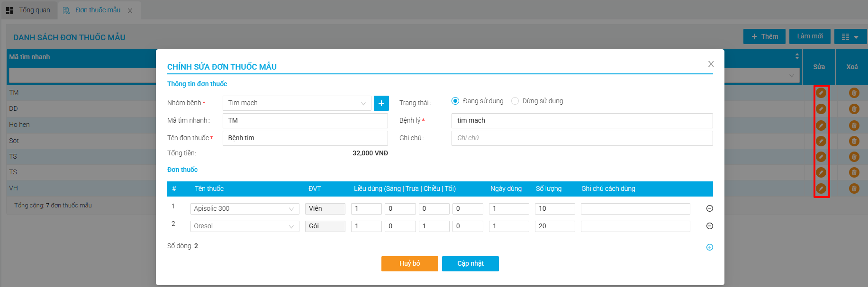Click the Huỷ bỏ button
This screenshot has width=868, height=287.
click(x=410, y=264)
